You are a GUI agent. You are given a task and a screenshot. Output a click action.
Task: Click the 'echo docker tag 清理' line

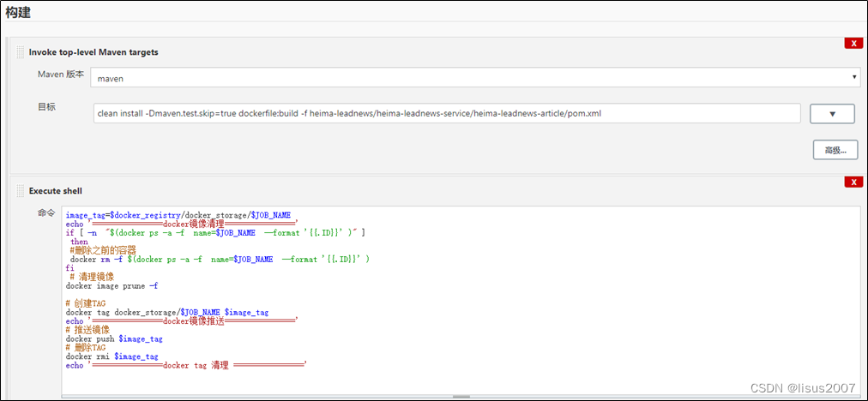pyautogui.click(x=187, y=366)
